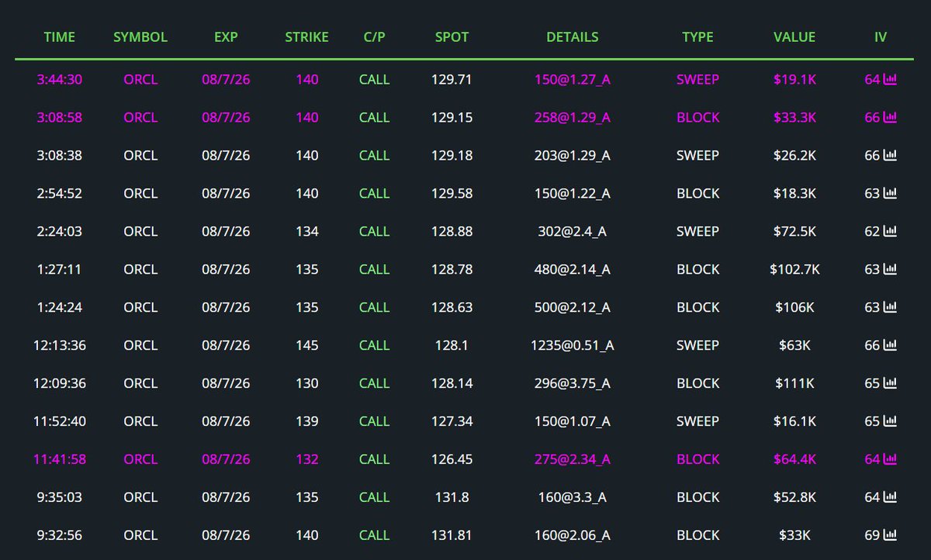
Task: Select the 11:41:58 time cell
Action: [x=60, y=459]
